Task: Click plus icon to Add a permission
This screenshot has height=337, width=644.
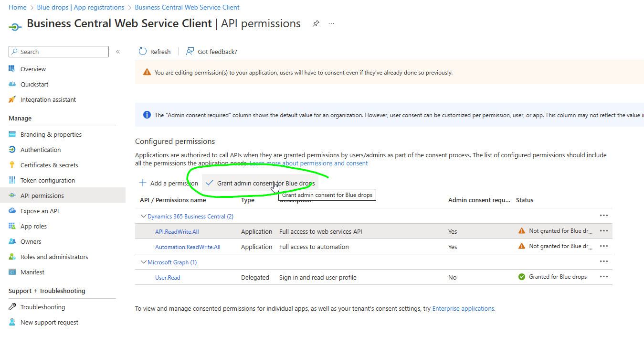Action: (143, 183)
